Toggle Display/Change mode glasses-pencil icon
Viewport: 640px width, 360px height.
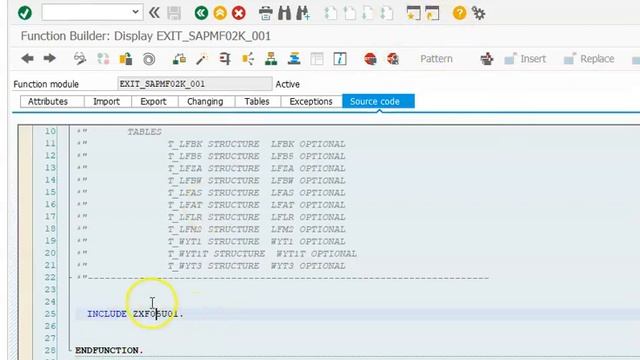(x=80, y=59)
